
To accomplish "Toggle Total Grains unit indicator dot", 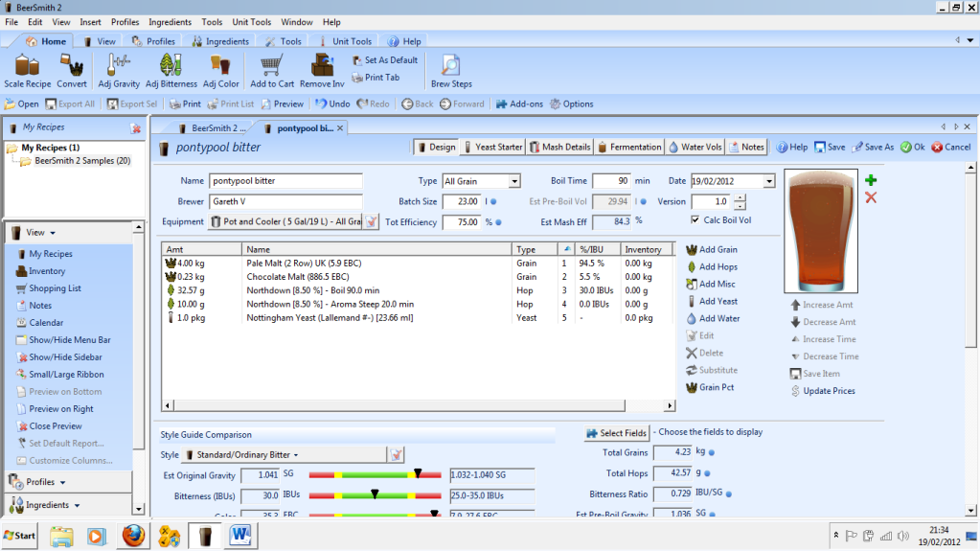I will point(712,453).
